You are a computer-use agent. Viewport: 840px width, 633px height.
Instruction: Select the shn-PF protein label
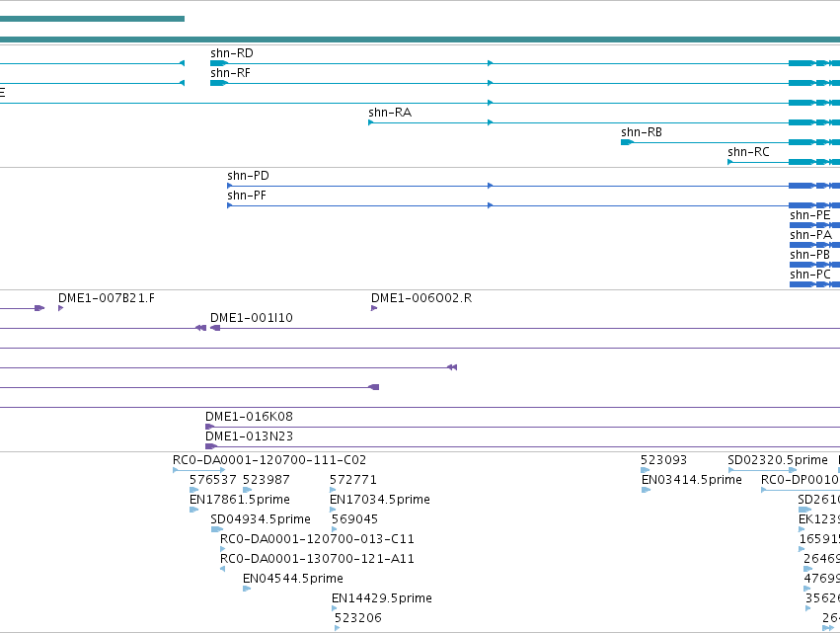[247, 196]
